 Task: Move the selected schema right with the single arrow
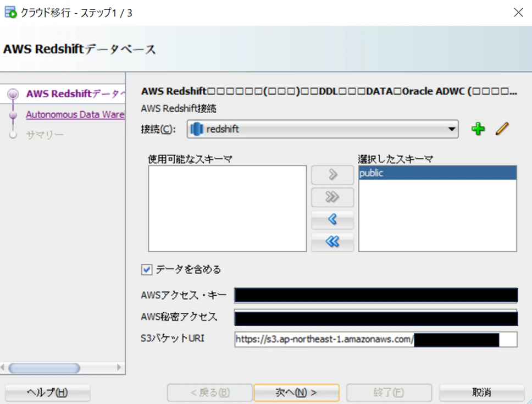pos(332,175)
